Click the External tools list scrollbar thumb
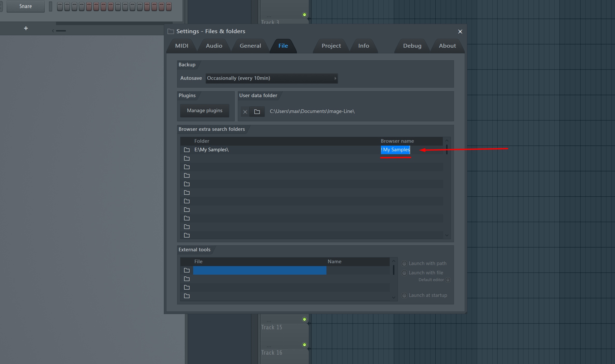This screenshot has width=615, height=364. [394, 270]
